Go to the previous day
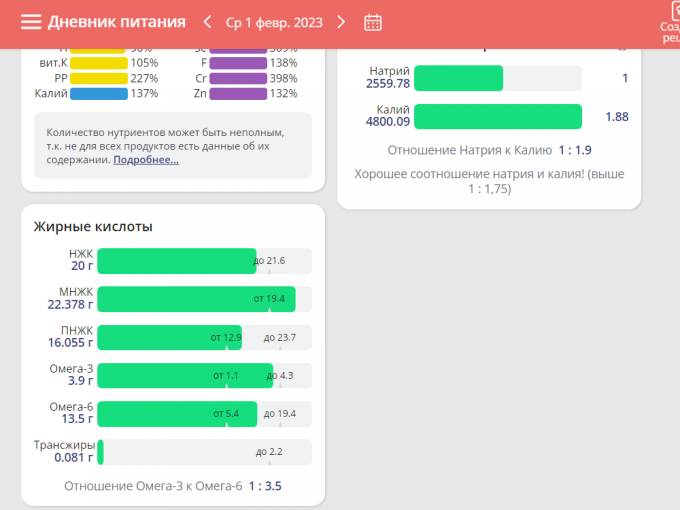This screenshot has width=680, height=510. (207, 22)
